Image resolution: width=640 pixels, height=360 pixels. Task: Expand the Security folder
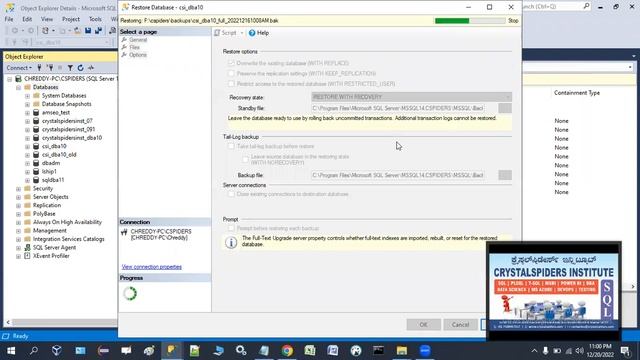click(x=18, y=189)
